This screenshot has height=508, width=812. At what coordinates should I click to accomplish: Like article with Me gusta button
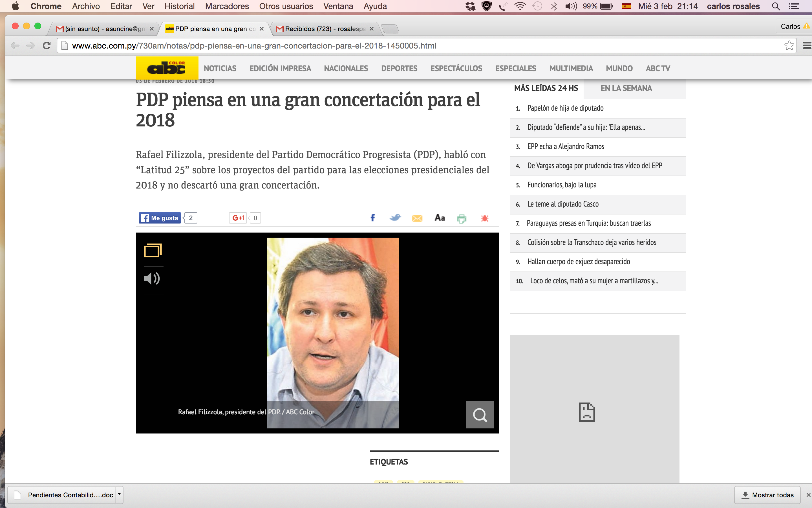(160, 218)
